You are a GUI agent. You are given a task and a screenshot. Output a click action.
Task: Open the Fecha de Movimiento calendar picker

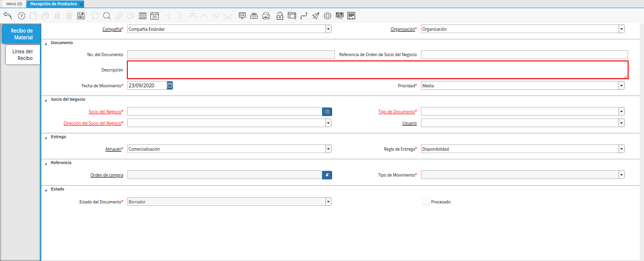[170, 85]
